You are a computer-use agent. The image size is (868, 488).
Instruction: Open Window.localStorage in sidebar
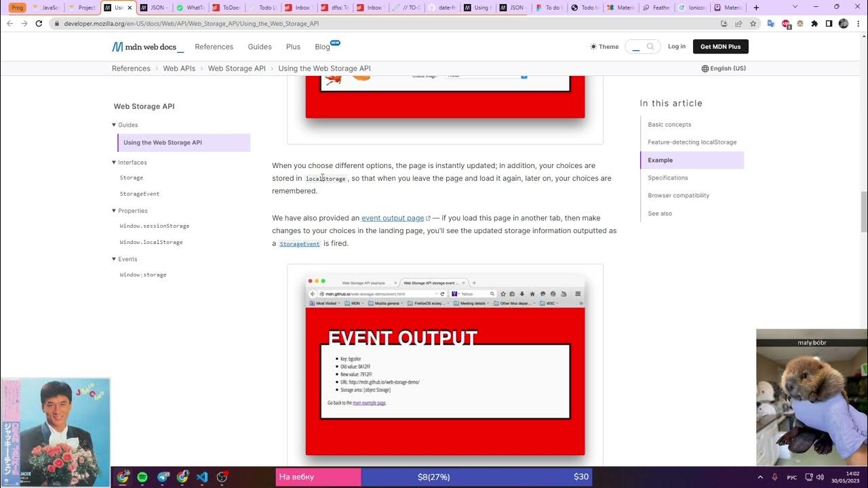click(151, 242)
